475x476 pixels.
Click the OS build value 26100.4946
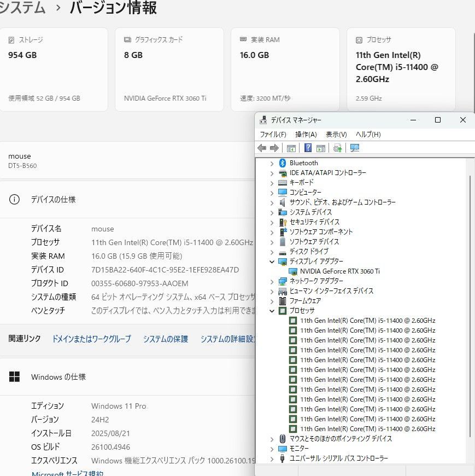pyautogui.click(x=111, y=447)
